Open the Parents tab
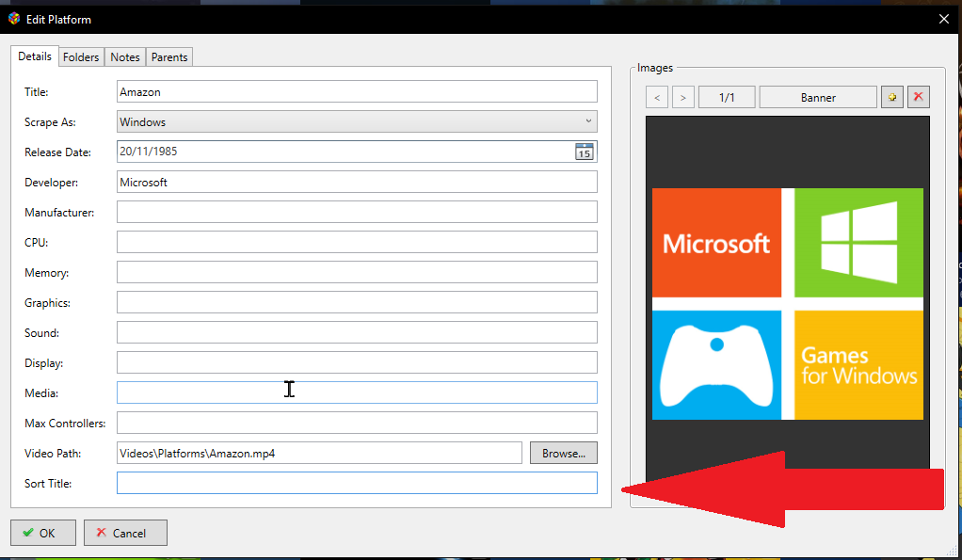 pos(169,57)
